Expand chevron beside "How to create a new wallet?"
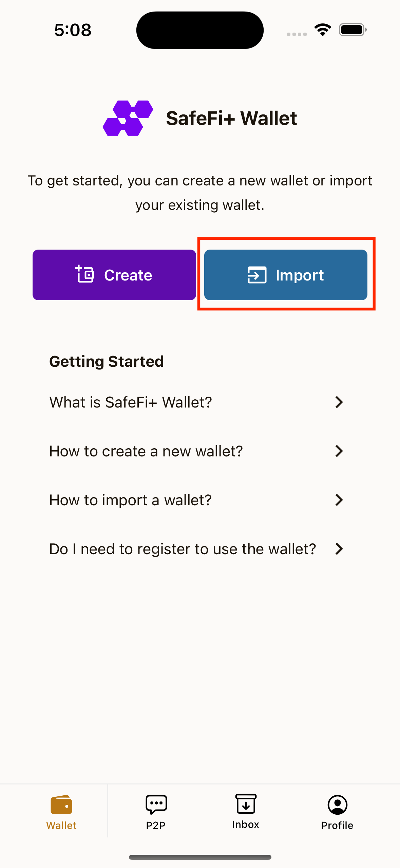This screenshot has width=400, height=868. [x=339, y=451]
